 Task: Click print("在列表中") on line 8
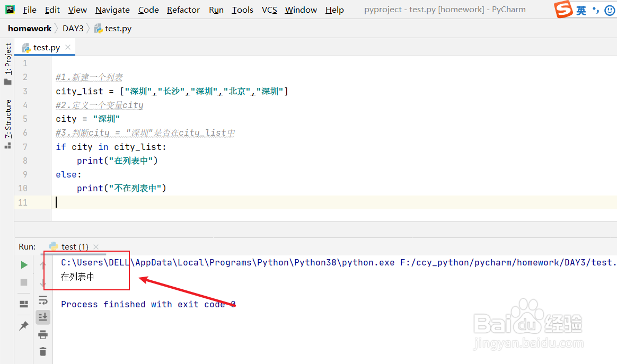tap(117, 161)
